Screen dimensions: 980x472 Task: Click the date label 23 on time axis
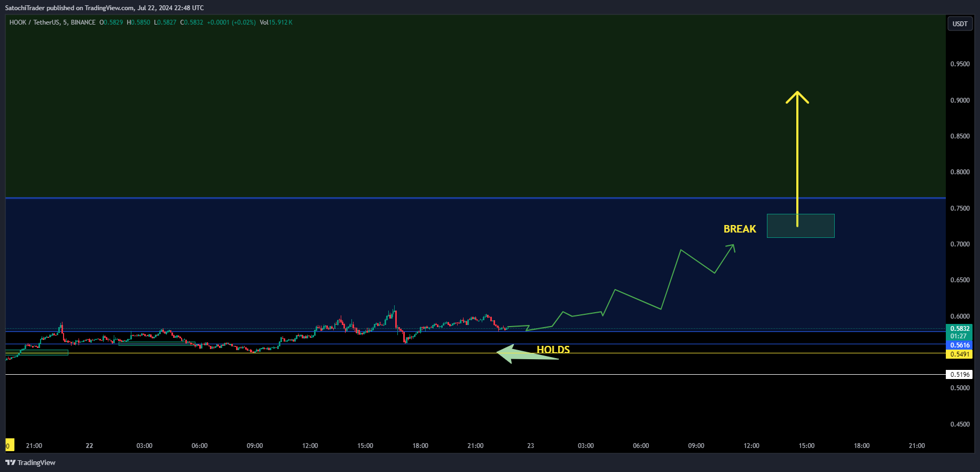[x=530, y=446]
